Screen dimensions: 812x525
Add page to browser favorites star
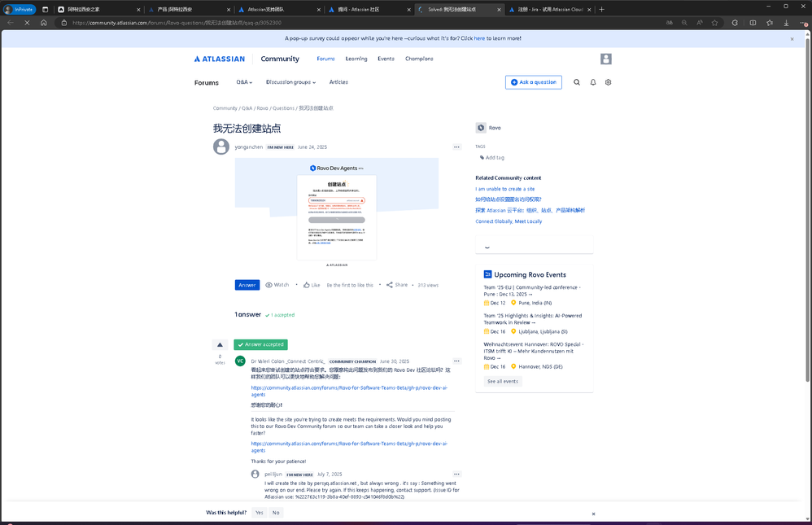click(714, 23)
